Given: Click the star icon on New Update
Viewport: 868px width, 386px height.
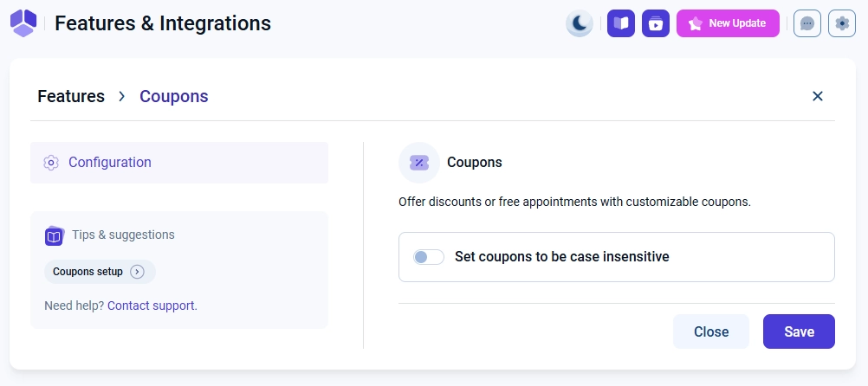Looking at the screenshot, I should [x=695, y=23].
